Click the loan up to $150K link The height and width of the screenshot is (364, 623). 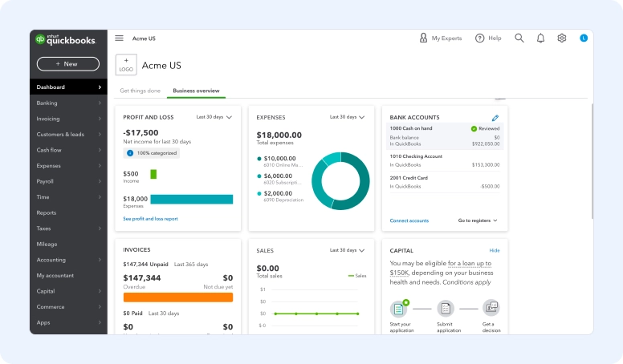[x=441, y=268]
